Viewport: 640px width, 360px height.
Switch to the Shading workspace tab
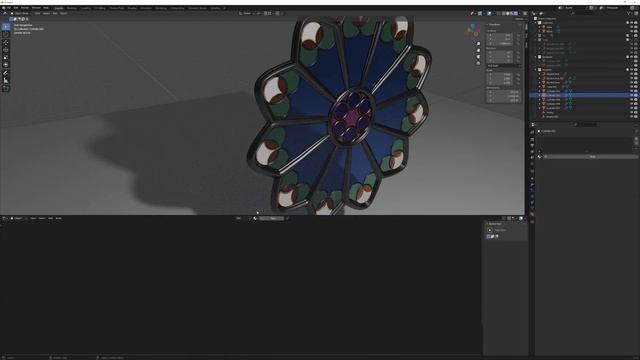click(x=132, y=8)
